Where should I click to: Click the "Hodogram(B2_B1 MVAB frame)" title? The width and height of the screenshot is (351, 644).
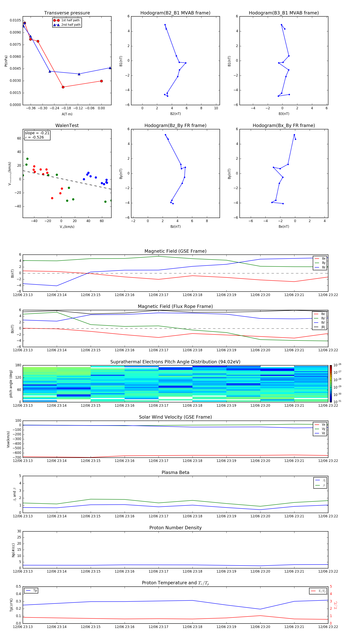(x=175, y=13)
